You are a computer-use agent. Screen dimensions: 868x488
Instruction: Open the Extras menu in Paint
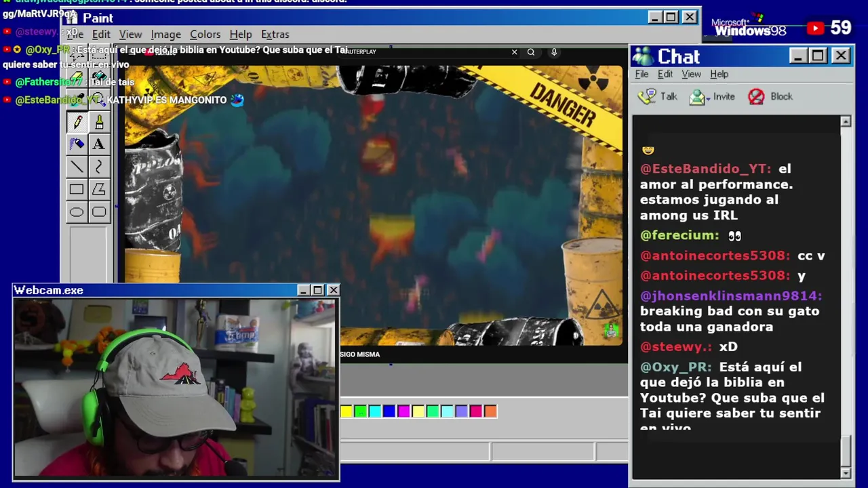pyautogui.click(x=275, y=35)
